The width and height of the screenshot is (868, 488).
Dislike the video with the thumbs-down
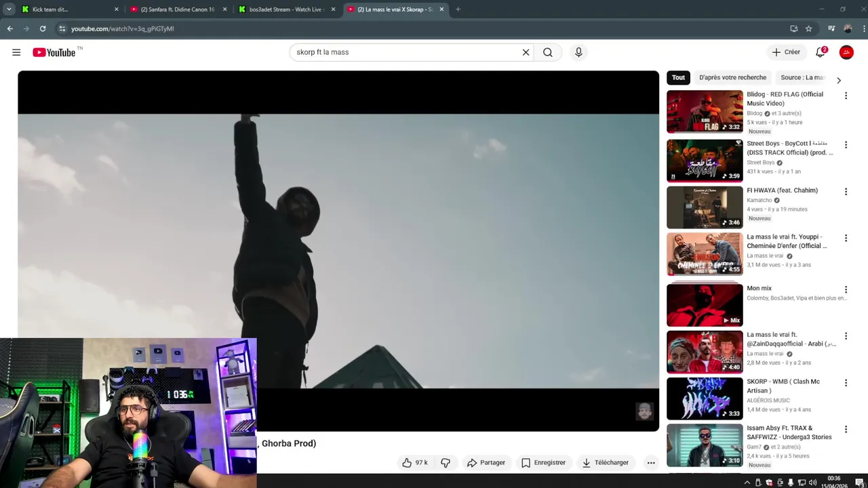446,462
